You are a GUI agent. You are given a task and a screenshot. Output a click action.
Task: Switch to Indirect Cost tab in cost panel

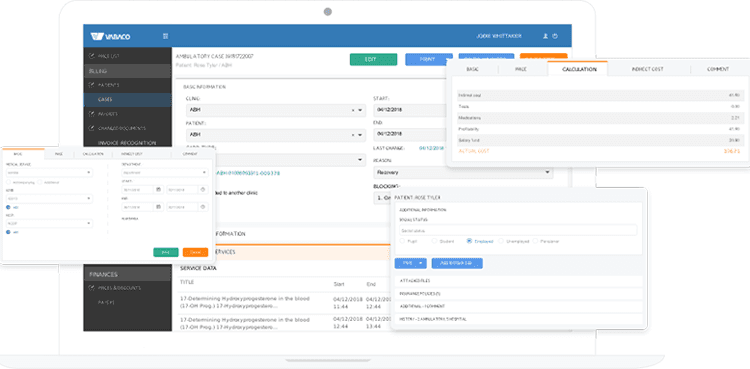[647, 69]
